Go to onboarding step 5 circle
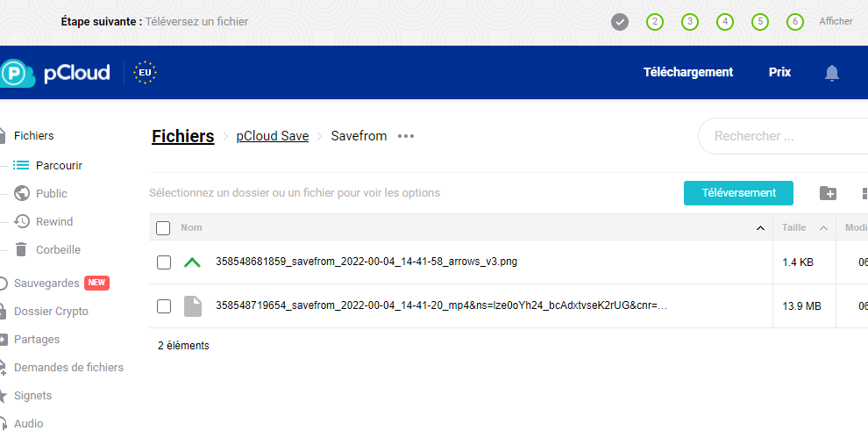Screen dimensions: 868x438 tap(760, 22)
